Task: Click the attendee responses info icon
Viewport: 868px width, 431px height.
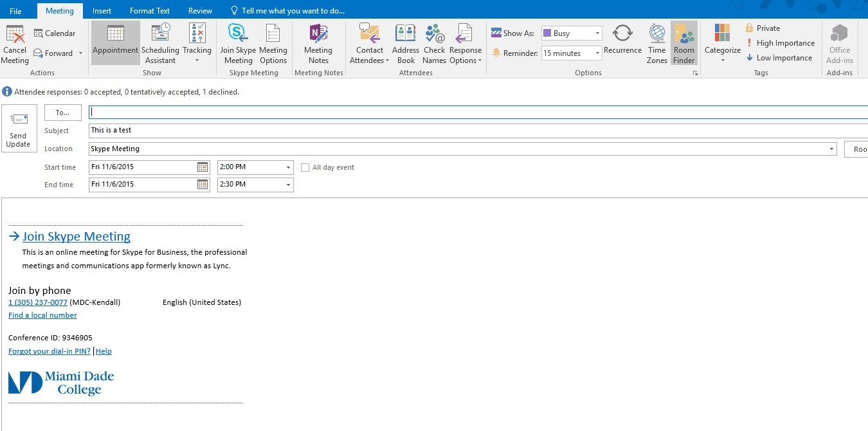Action: click(x=7, y=92)
